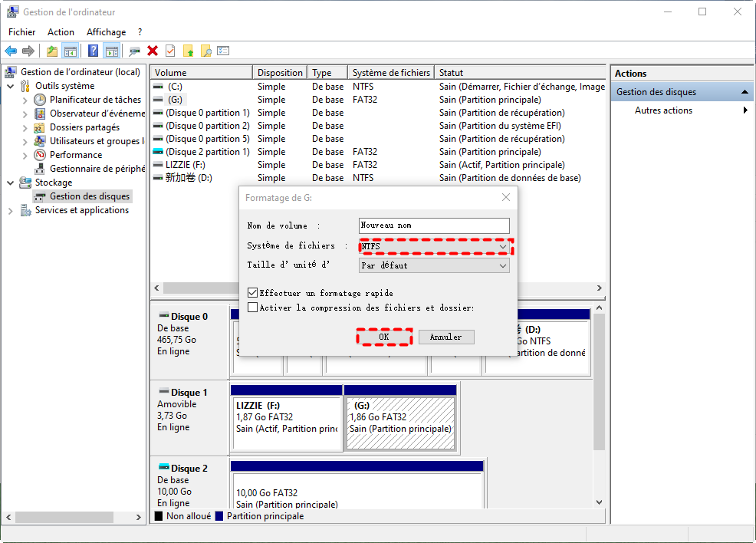Expand the Dossiers partagés node
This screenshot has width=756, height=543.
pos(25,128)
